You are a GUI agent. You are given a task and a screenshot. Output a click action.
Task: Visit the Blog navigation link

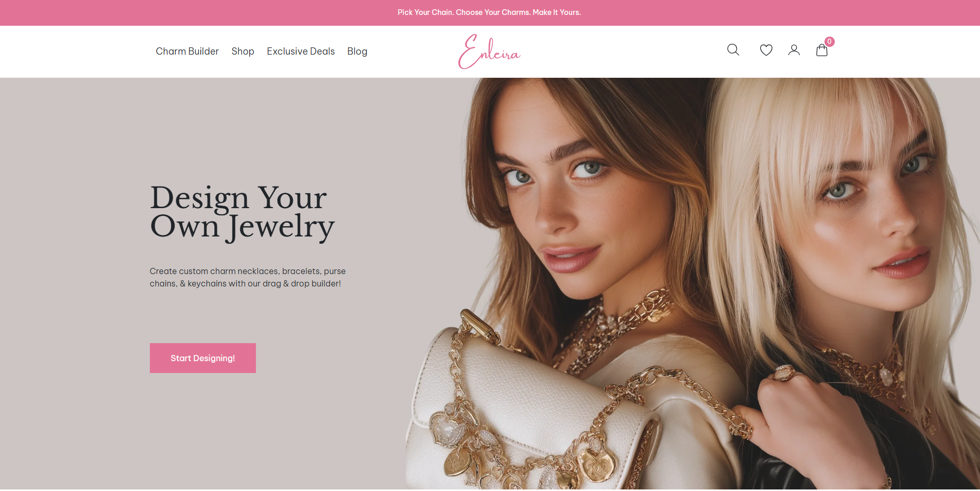357,52
